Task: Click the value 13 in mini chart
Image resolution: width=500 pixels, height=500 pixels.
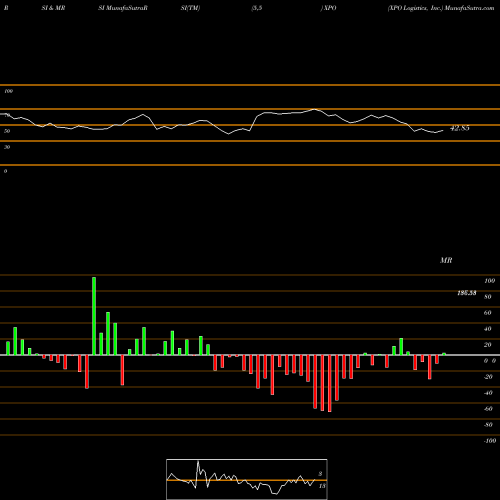Action: pyautogui.click(x=322, y=486)
